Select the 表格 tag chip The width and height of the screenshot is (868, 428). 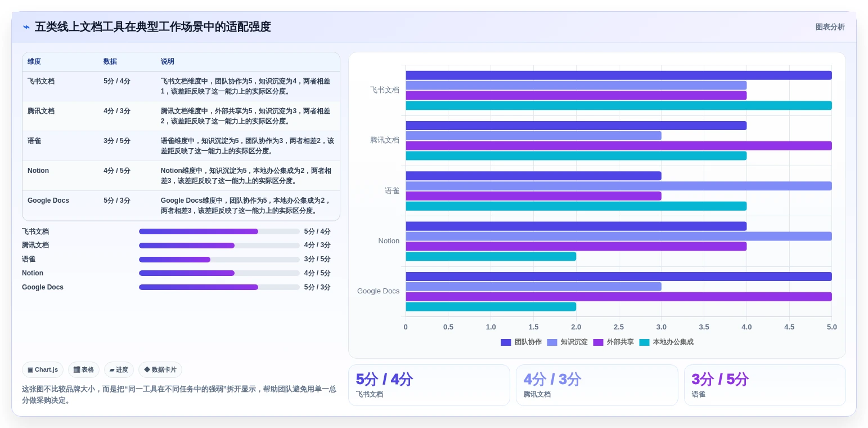click(84, 370)
